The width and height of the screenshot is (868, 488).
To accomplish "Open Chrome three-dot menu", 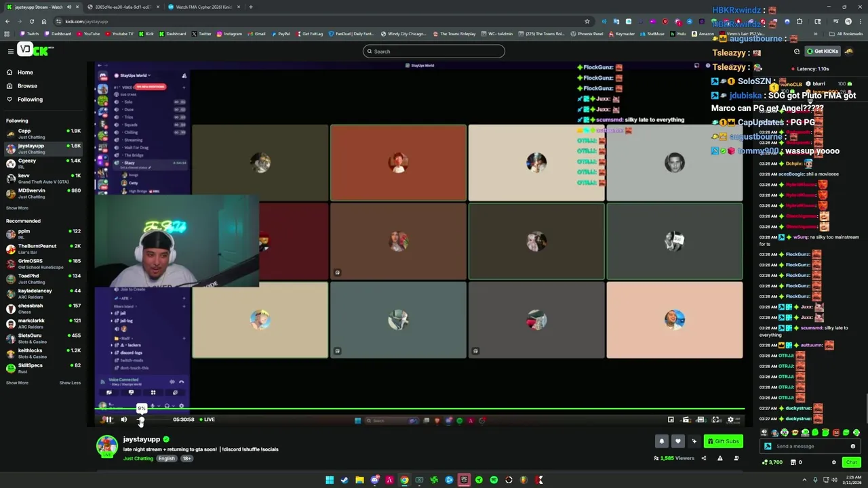I will [860, 21].
